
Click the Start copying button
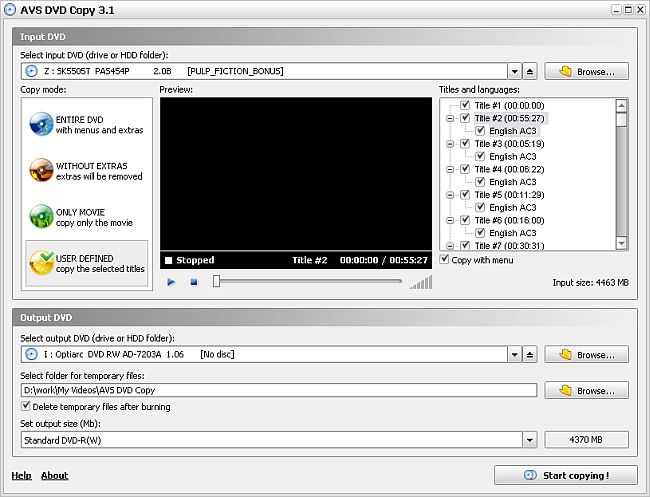pyautogui.click(x=566, y=475)
